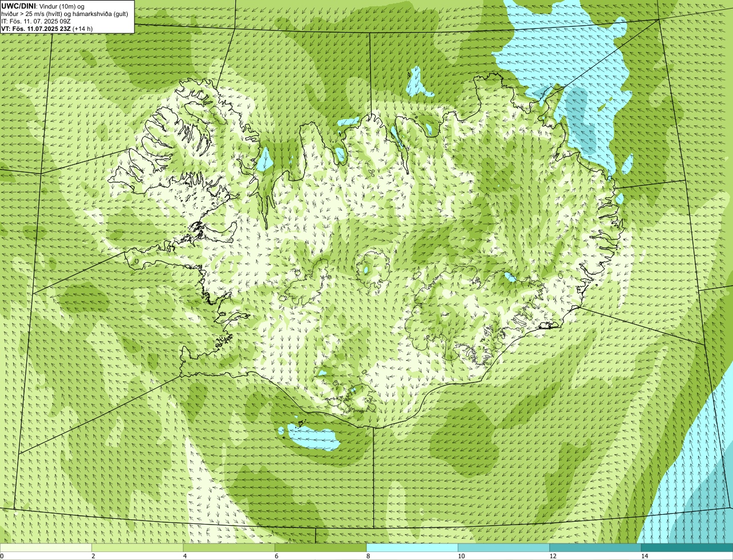Viewport: 733px width, 560px height.
Task: Click the '8' label on the color scale
Action: tap(368, 556)
